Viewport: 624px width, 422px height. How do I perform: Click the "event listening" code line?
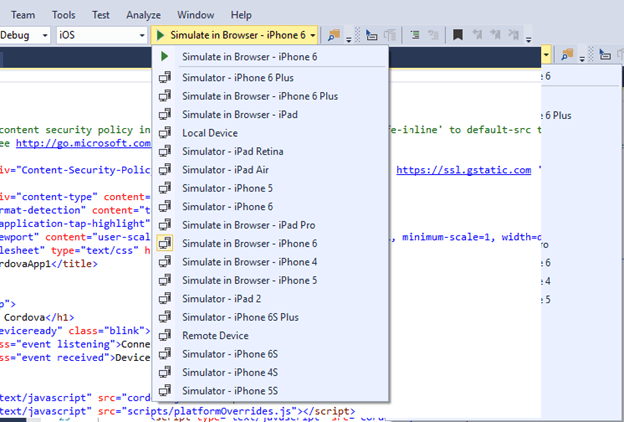pos(76,344)
